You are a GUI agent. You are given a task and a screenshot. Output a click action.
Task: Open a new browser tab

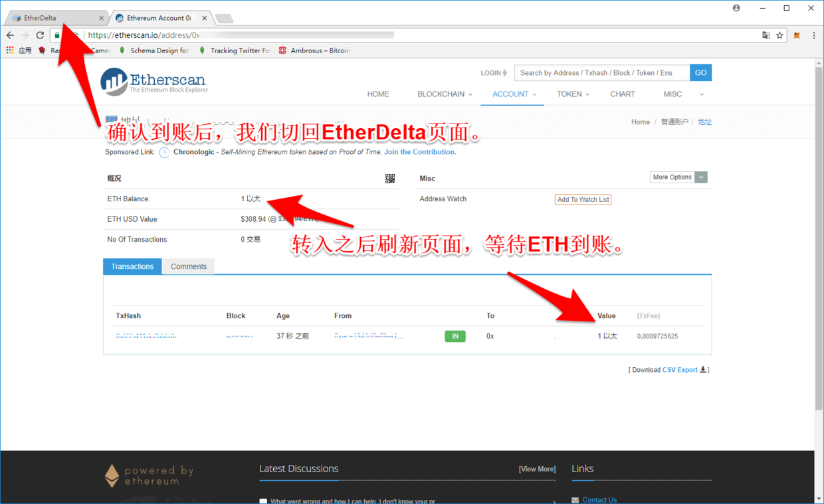coord(225,19)
